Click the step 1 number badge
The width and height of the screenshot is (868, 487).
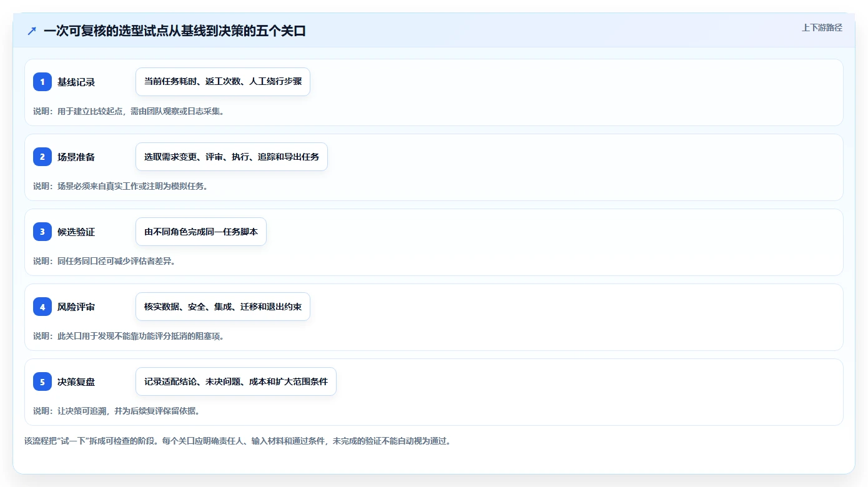click(42, 82)
